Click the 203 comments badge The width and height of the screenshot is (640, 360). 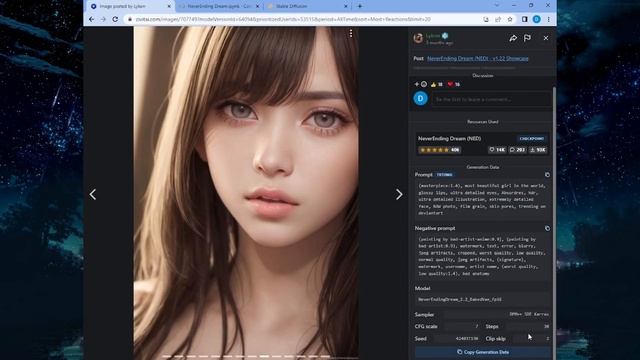[518, 150]
